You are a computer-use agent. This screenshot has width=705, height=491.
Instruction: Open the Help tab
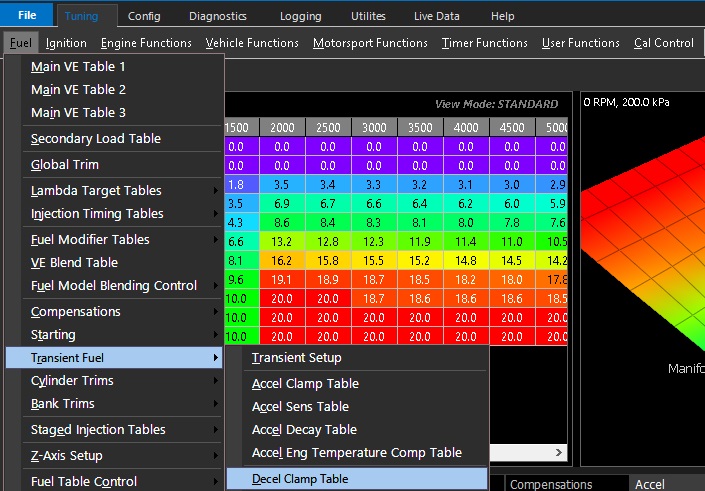(x=502, y=16)
